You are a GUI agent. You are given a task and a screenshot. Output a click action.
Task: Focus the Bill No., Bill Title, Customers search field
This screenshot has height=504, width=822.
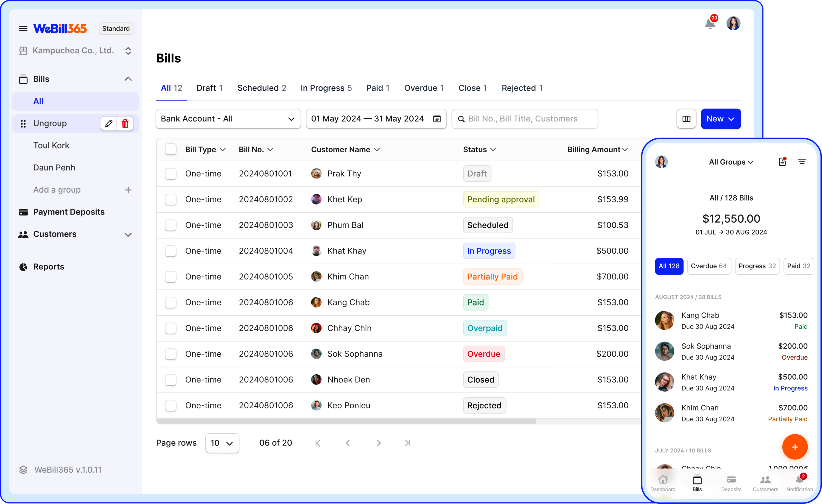pyautogui.click(x=525, y=119)
